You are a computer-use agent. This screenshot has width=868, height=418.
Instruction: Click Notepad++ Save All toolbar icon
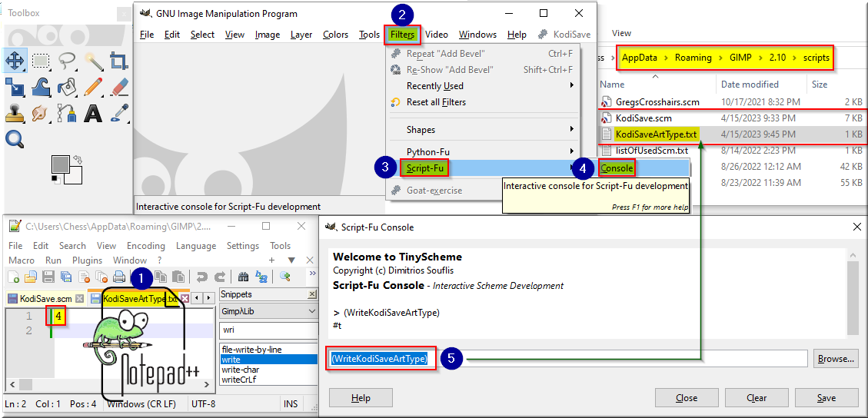click(x=66, y=277)
